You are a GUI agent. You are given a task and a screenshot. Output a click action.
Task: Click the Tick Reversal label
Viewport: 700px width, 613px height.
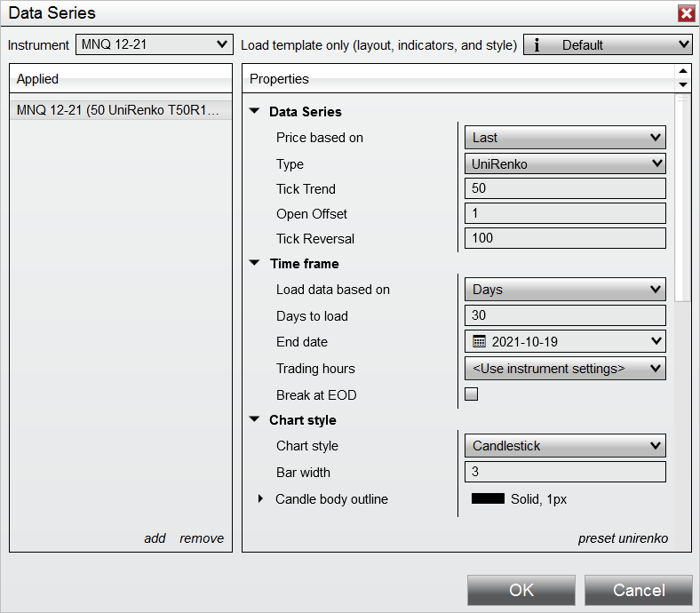[315, 239]
